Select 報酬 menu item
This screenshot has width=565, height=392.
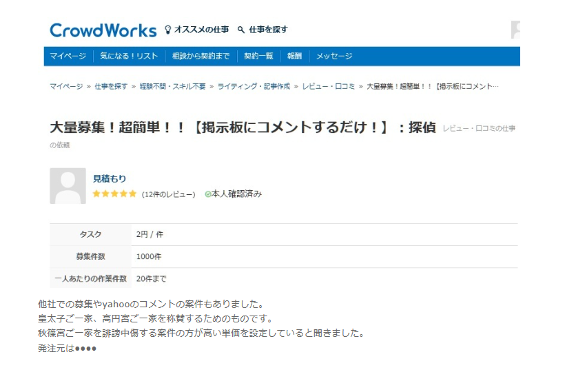tap(294, 56)
